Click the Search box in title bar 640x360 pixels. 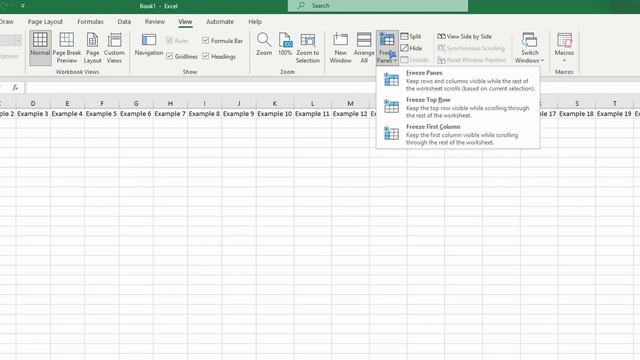pos(378,6)
